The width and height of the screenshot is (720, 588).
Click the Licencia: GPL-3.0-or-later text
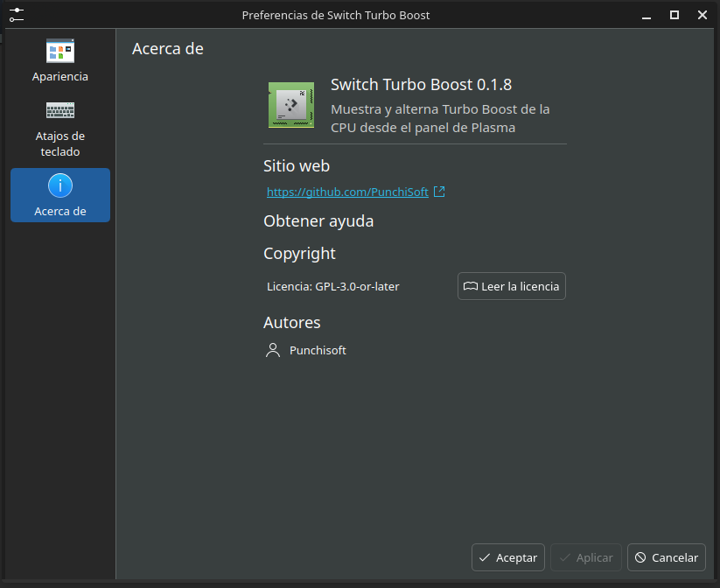[333, 287]
